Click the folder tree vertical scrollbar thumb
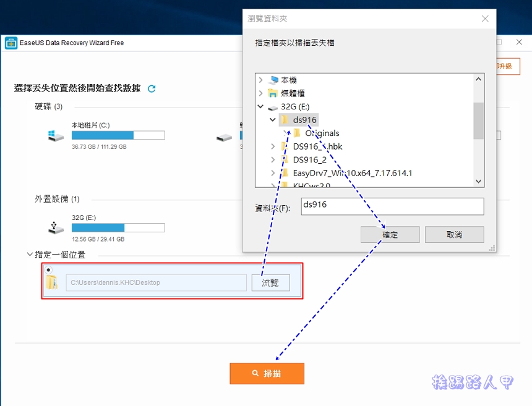The height and width of the screenshot is (406, 532). [478, 121]
